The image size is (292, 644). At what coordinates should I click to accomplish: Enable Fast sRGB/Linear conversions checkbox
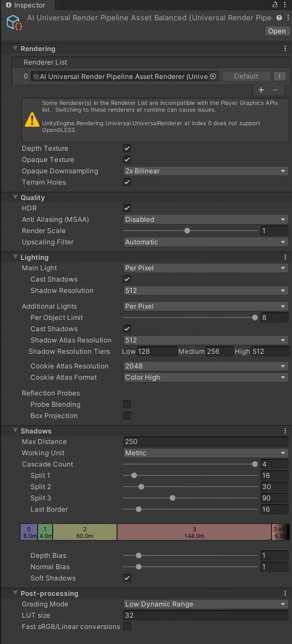click(127, 627)
